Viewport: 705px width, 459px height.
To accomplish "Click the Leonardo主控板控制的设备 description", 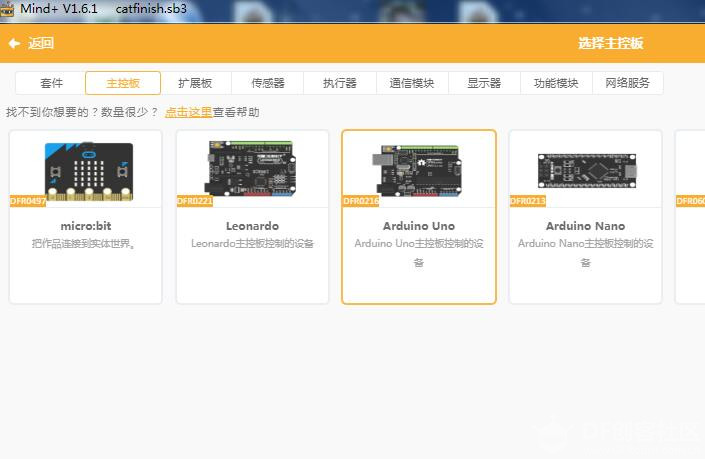I will coord(252,244).
